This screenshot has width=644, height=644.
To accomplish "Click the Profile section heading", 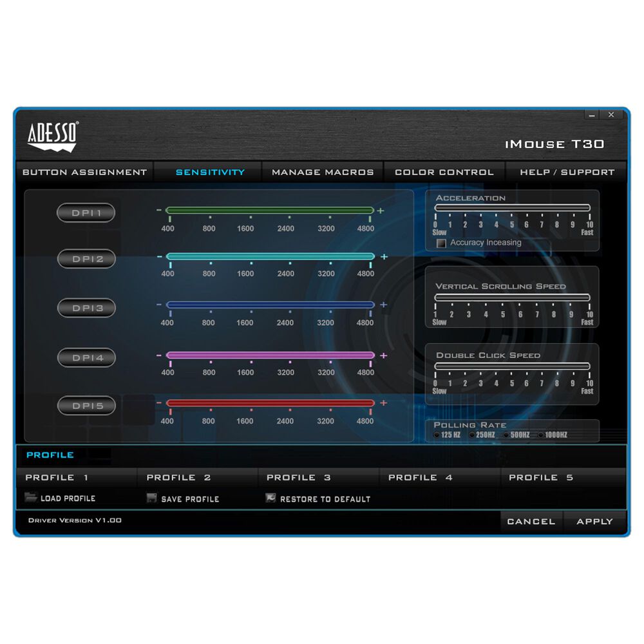I will (50, 455).
